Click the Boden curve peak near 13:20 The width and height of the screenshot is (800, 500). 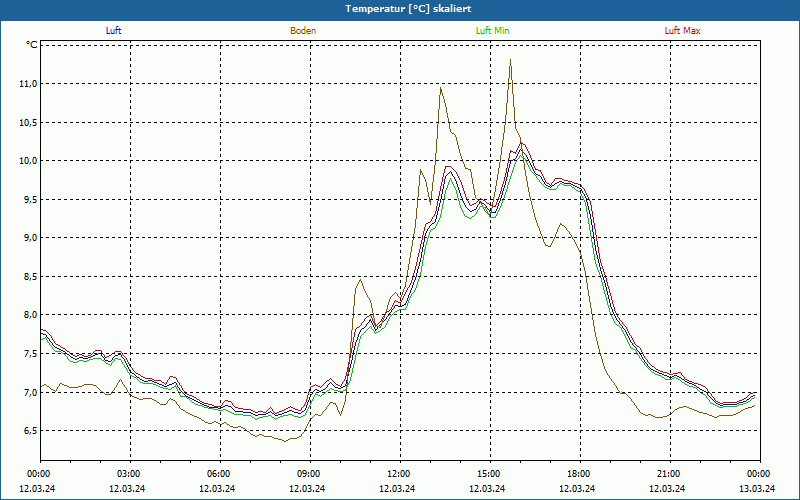point(440,88)
